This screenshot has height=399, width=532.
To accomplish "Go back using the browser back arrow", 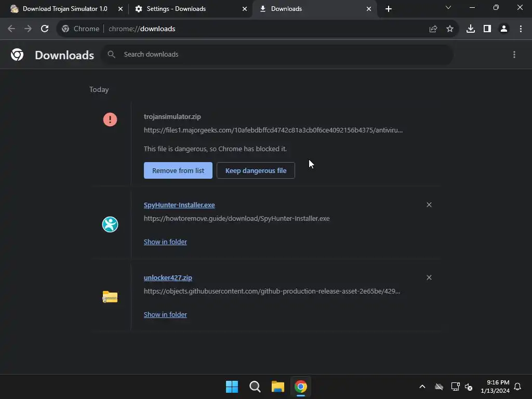I will click(x=11, y=29).
